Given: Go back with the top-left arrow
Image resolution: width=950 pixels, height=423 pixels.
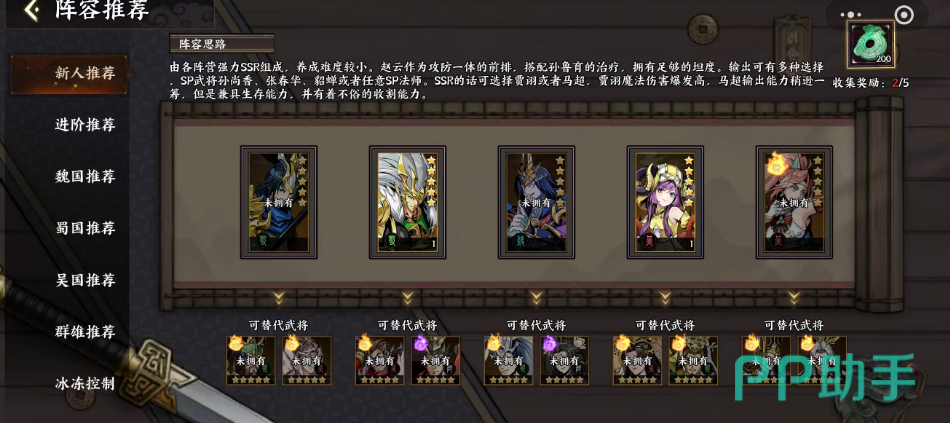Looking at the screenshot, I should point(30,10).
